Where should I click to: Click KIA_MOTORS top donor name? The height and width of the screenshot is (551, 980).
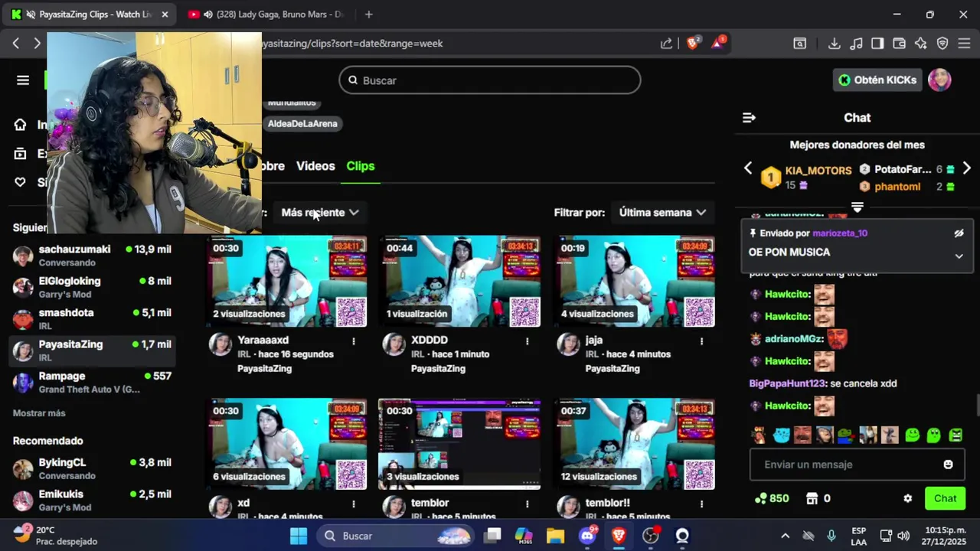click(x=818, y=171)
